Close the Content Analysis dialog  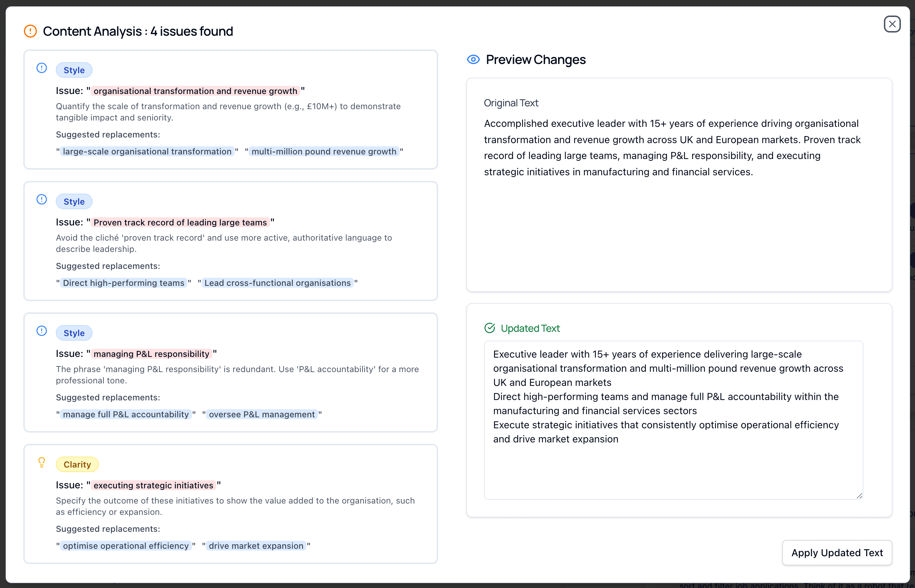coord(892,24)
